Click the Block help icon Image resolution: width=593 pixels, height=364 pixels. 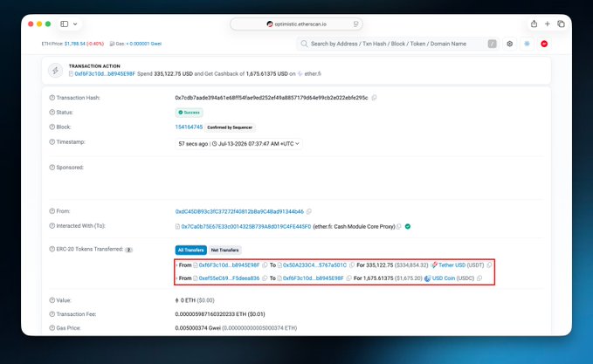tap(52, 127)
